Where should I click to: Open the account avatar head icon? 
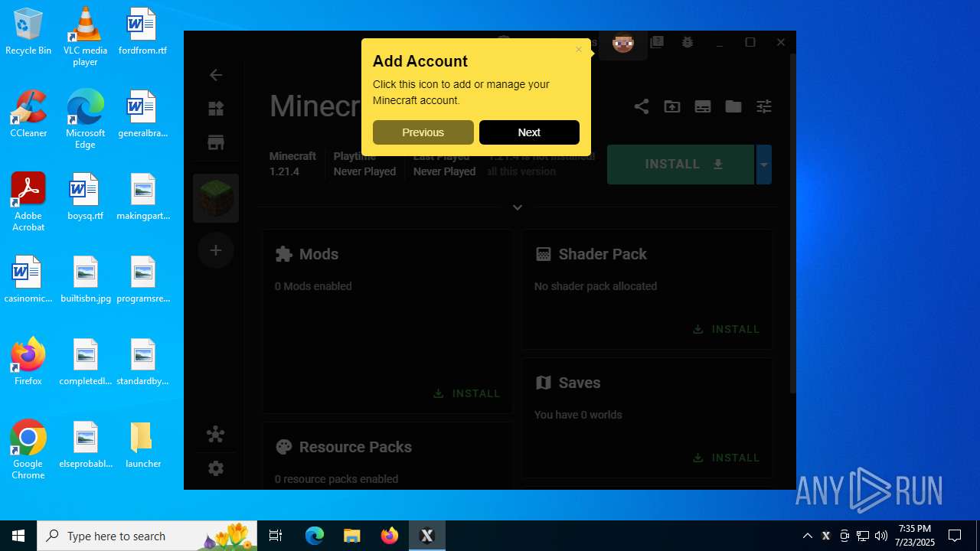pos(623,44)
